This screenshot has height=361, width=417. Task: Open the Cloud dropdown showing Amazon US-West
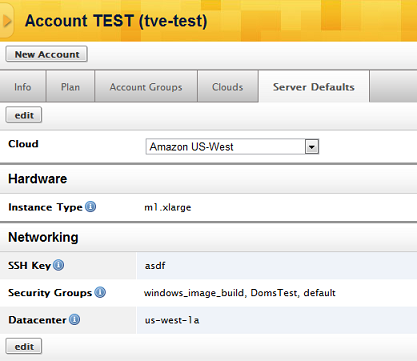click(232, 147)
